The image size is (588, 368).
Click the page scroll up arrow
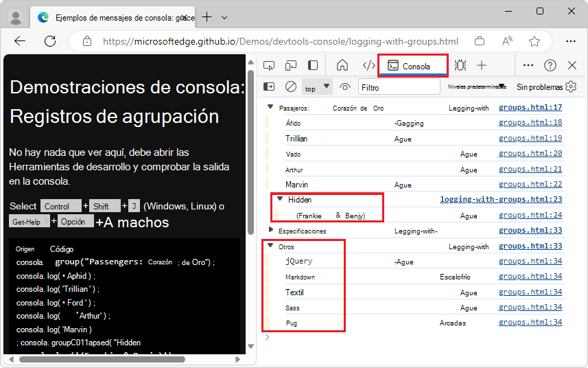point(251,62)
